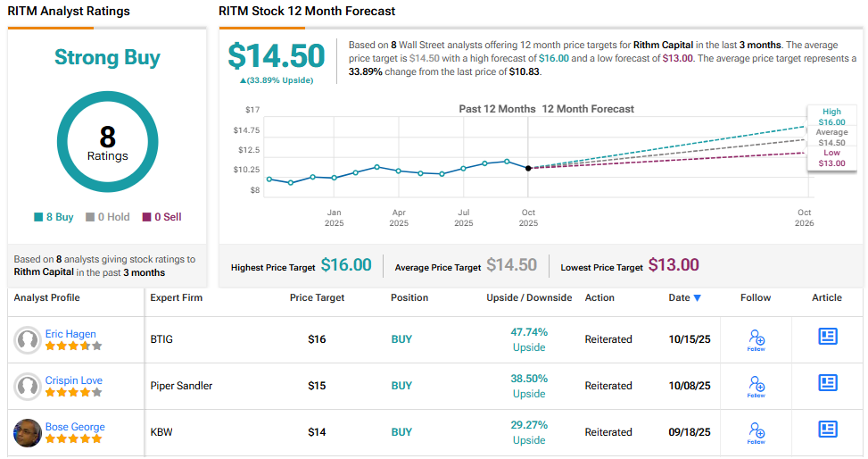Image resolution: width=868 pixels, height=459 pixels.
Task: Click the 0 Hold legend swatch
Action: point(90,217)
